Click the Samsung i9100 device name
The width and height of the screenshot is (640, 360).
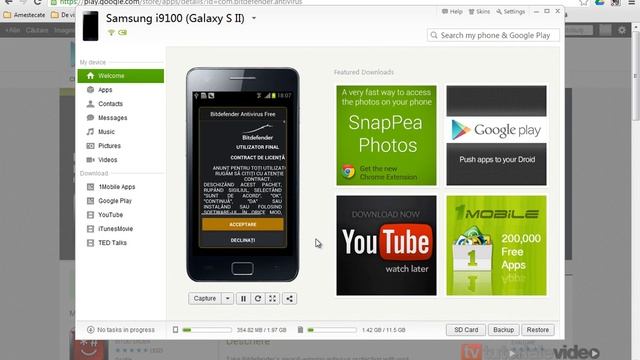click(175, 18)
